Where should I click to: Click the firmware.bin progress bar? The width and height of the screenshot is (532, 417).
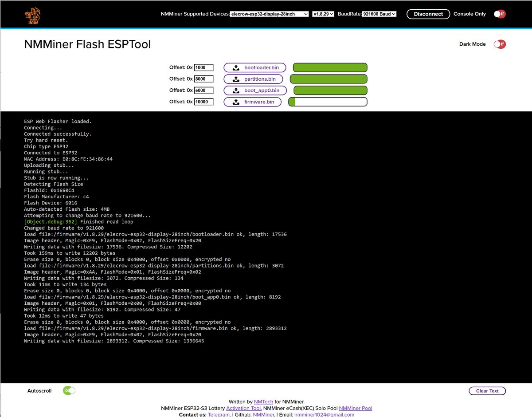pyautogui.click(x=328, y=102)
